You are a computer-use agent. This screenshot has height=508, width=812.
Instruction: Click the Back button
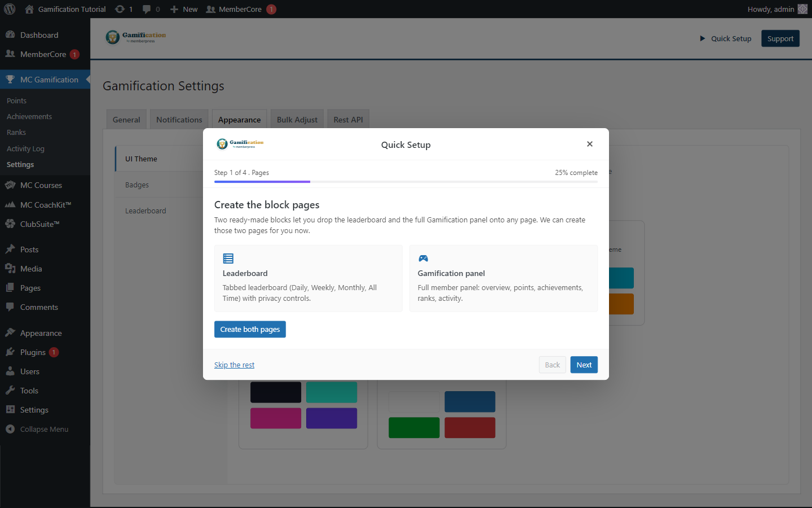(553, 365)
